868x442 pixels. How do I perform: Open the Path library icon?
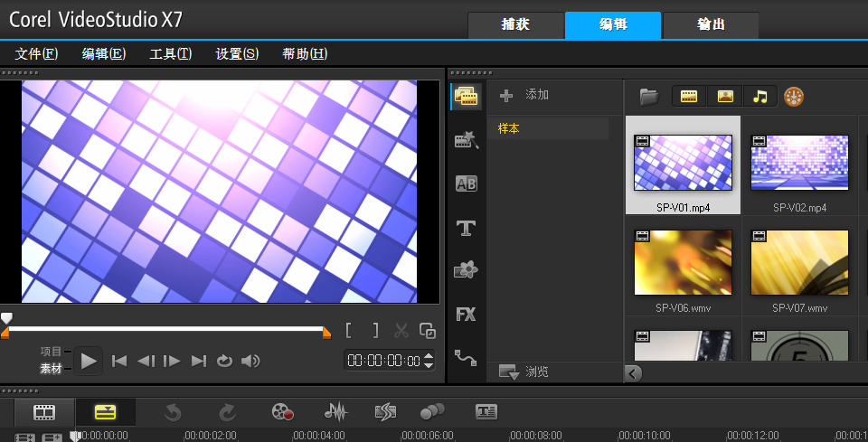467,357
